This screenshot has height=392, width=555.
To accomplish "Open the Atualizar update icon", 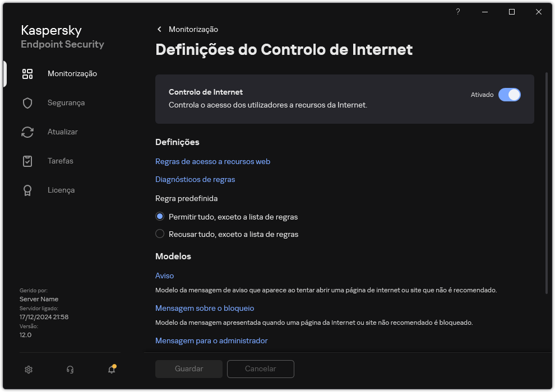I will pyautogui.click(x=27, y=132).
